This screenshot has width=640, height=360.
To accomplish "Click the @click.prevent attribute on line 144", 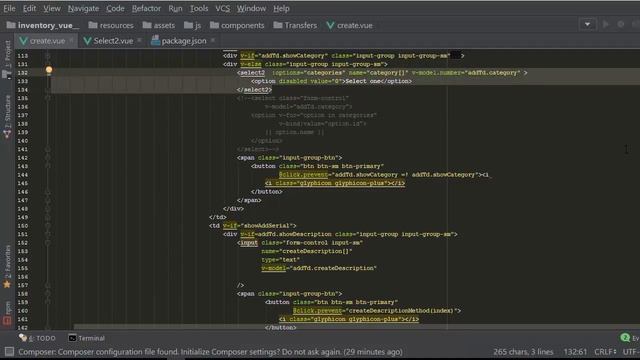I will click(x=303, y=175).
